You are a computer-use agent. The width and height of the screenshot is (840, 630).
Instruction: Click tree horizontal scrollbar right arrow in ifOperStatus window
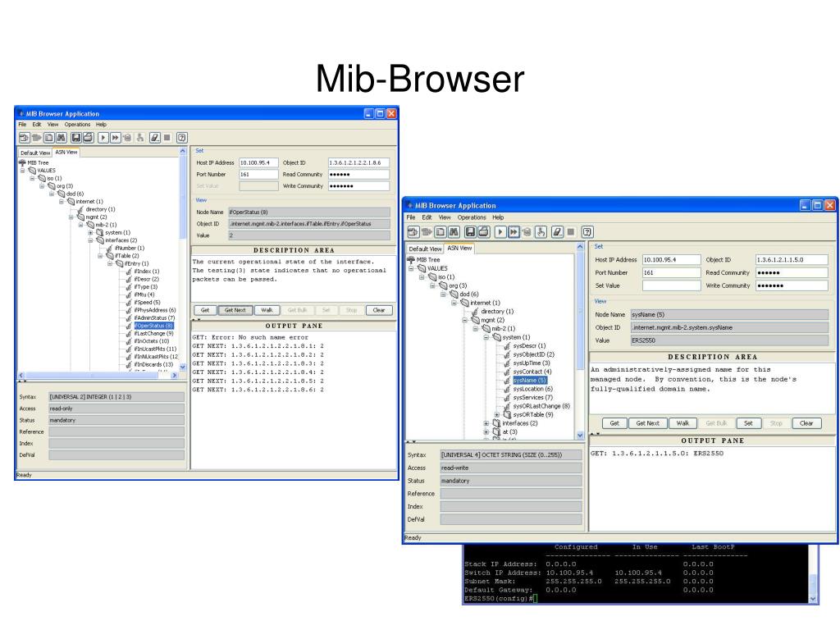click(x=174, y=376)
